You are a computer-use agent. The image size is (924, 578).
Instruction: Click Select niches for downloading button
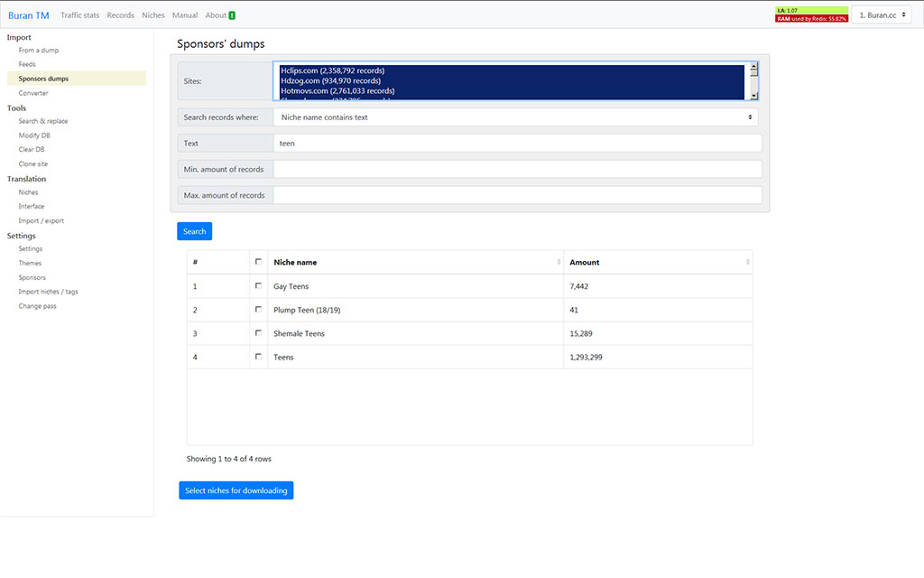tap(236, 490)
